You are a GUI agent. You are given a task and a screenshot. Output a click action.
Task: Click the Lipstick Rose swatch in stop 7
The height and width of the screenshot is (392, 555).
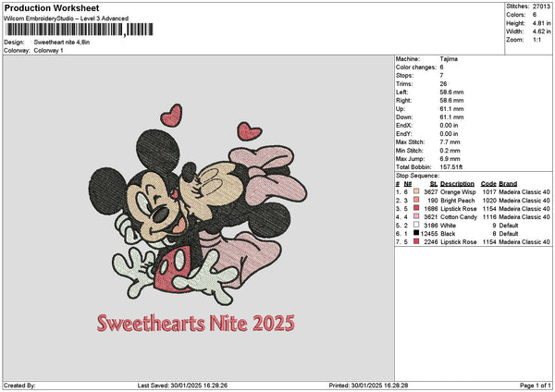[416, 241]
